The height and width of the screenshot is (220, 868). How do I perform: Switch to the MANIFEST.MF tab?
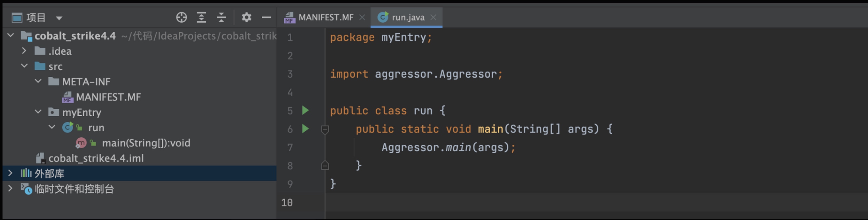pyautogui.click(x=325, y=17)
